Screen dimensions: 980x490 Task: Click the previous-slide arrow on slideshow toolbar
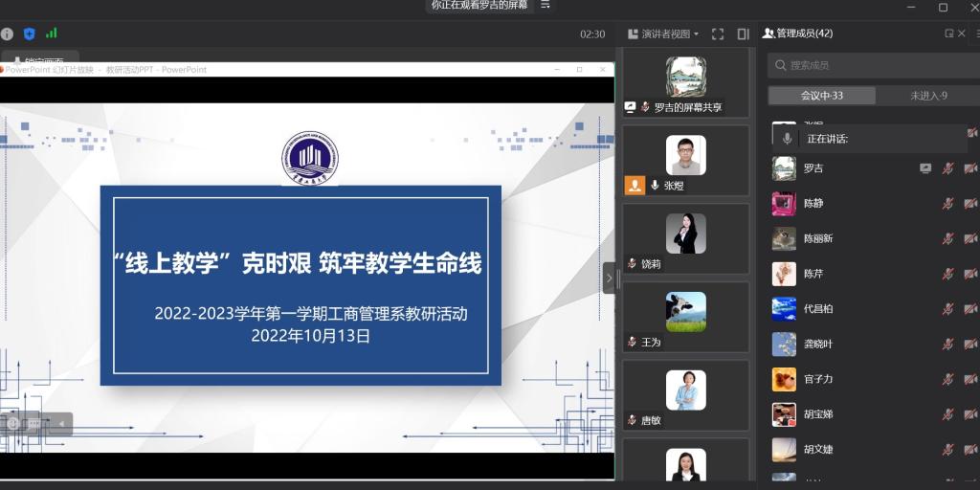[x=61, y=423]
